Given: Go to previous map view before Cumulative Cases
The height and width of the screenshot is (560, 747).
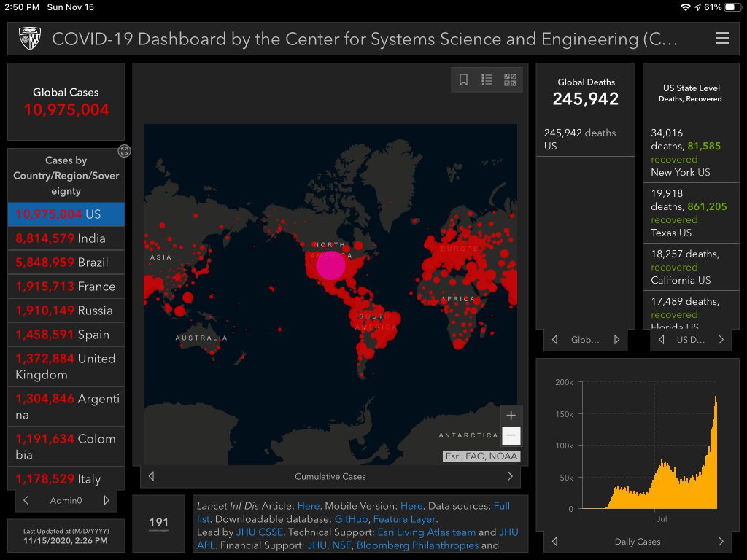Looking at the screenshot, I should tap(151, 476).
